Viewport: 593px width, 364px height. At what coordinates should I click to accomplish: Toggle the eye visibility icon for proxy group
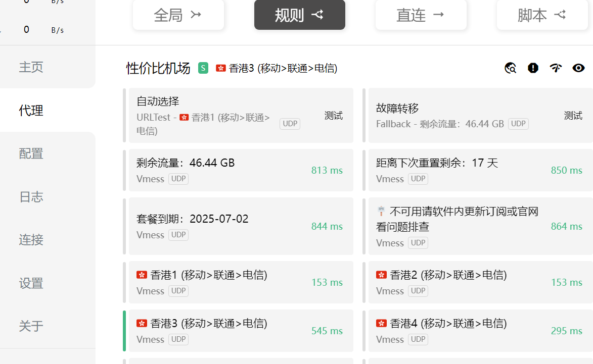[x=578, y=68]
